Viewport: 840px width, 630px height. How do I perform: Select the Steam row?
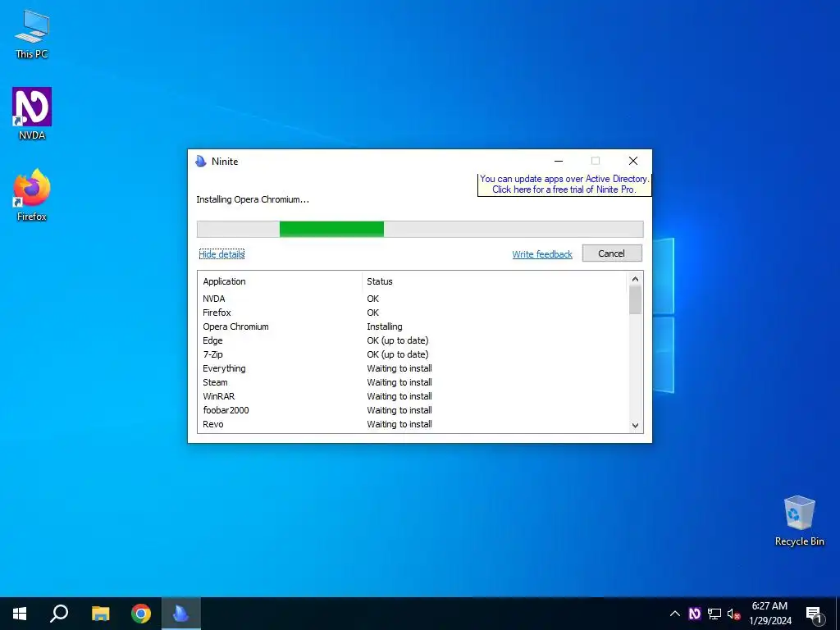tap(413, 382)
